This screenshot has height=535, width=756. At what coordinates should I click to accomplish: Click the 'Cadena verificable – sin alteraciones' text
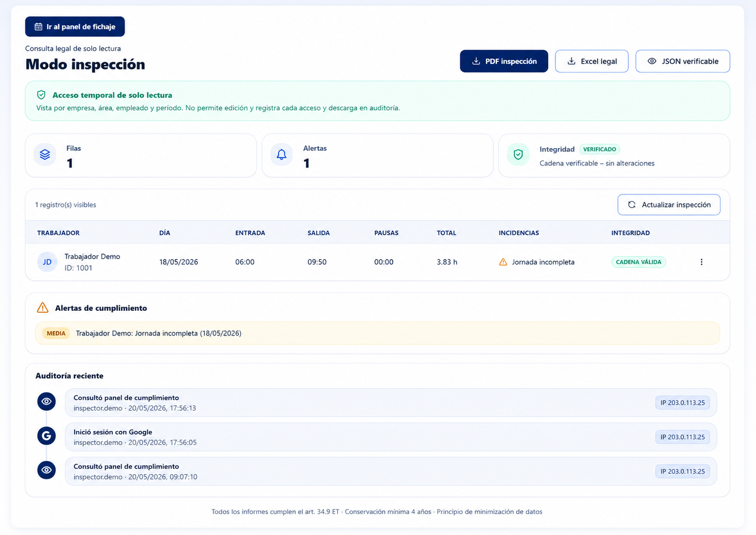(597, 163)
